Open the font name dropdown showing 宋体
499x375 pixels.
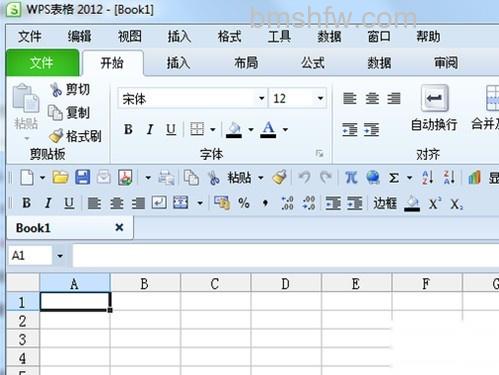(262, 98)
